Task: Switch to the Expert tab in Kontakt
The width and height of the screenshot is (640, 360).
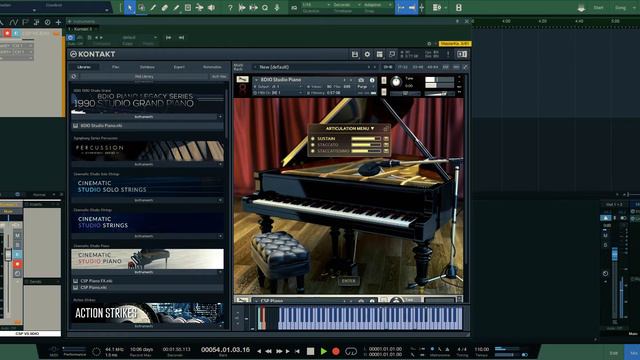Action: point(179,67)
